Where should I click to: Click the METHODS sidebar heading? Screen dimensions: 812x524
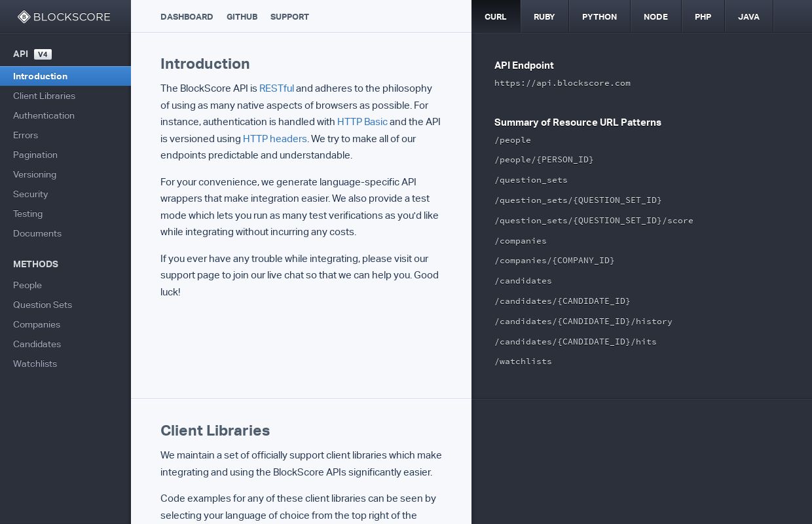(35, 264)
